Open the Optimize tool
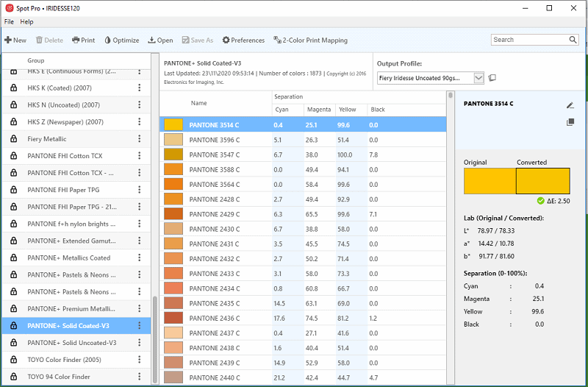Screen dimensions: 588x387 (x=122, y=40)
